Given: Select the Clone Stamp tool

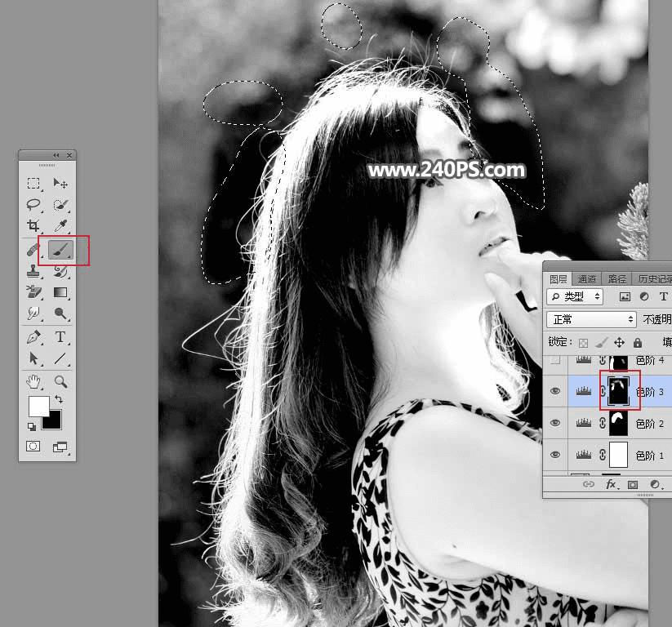Looking at the screenshot, I should [x=33, y=271].
